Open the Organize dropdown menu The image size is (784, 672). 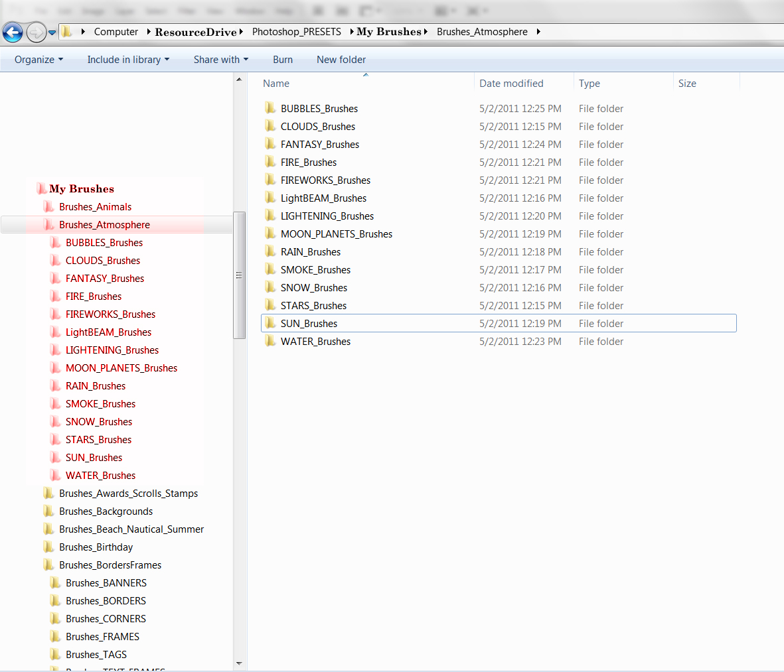(x=39, y=60)
